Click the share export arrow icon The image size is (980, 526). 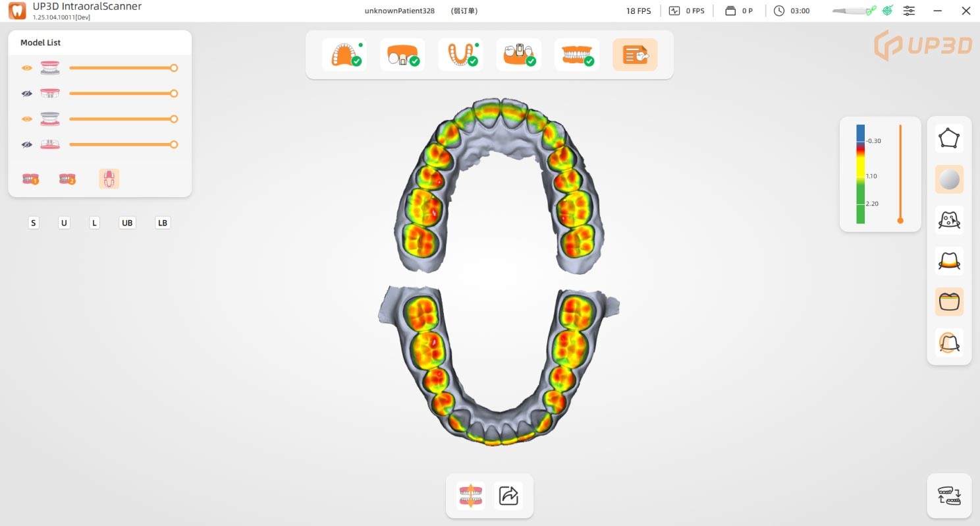point(508,496)
